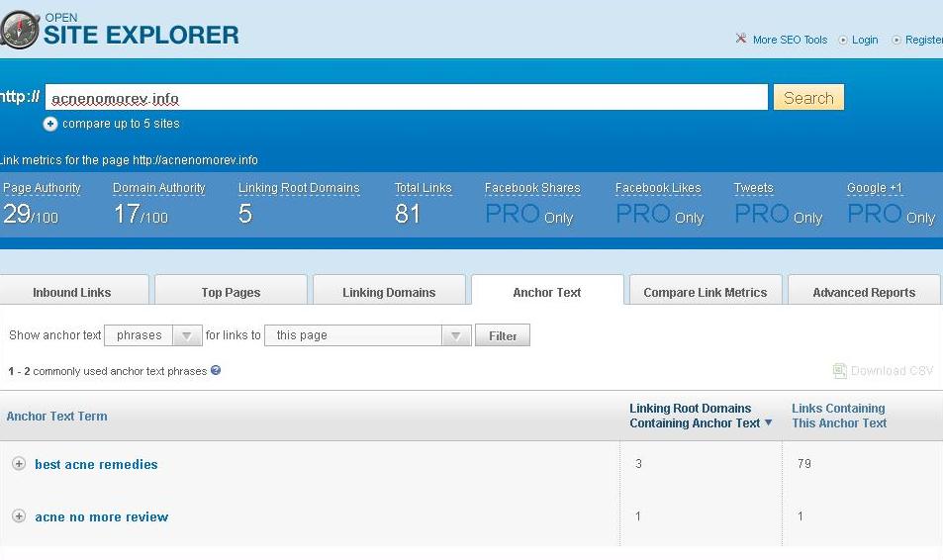Sort by Anchor Text Term column header
Viewport: 943px width, 560px height.
(57, 417)
